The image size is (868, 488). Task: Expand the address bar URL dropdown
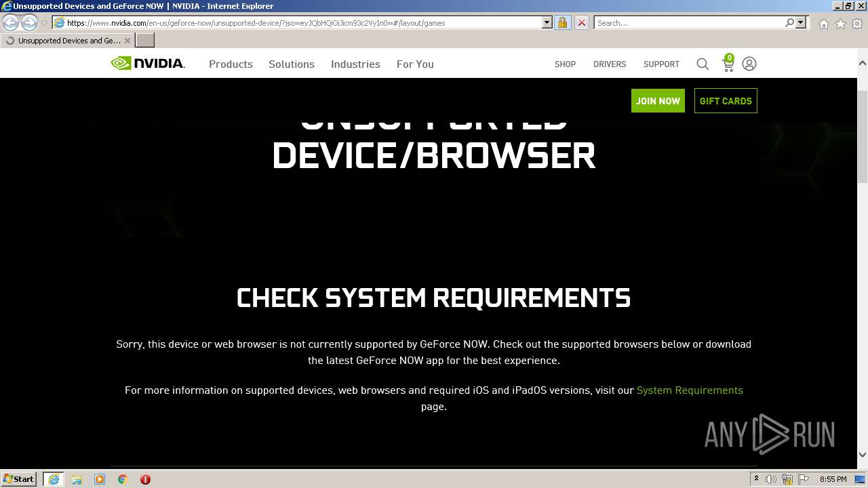coord(547,22)
